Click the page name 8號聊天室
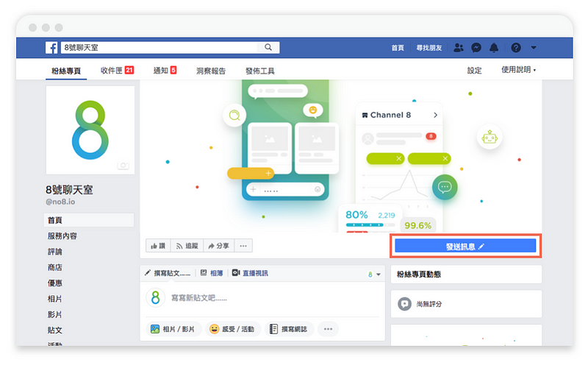 (x=69, y=190)
